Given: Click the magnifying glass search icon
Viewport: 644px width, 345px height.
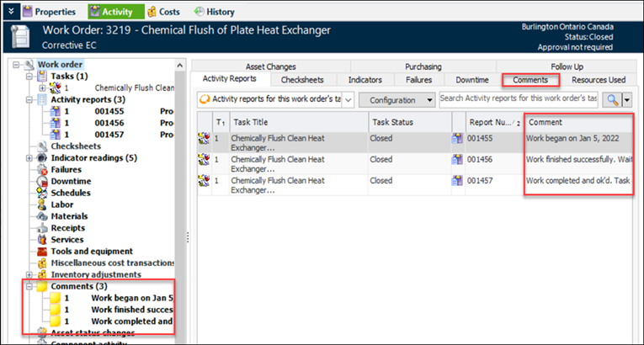Looking at the screenshot, I should pos(612,99).
